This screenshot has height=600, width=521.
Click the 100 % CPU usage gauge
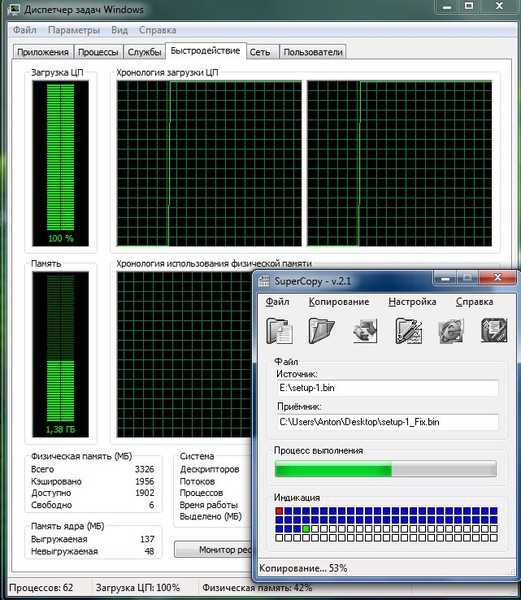point(60,163)
